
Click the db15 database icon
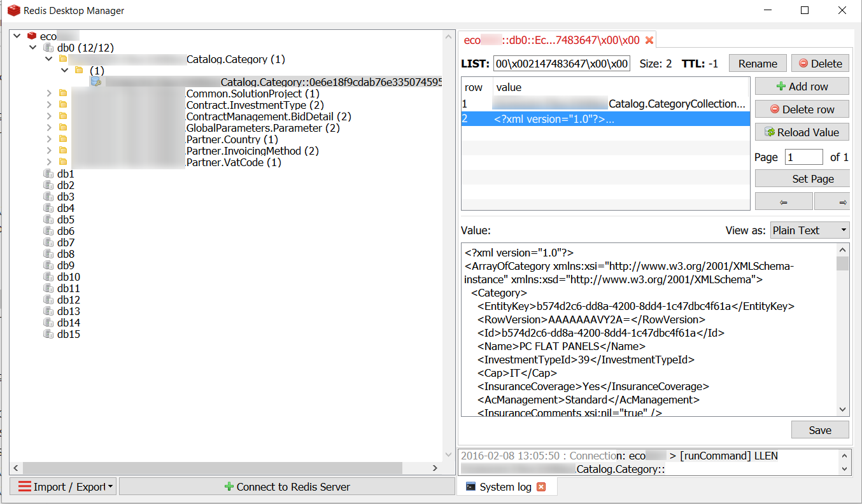coord(48,334)
